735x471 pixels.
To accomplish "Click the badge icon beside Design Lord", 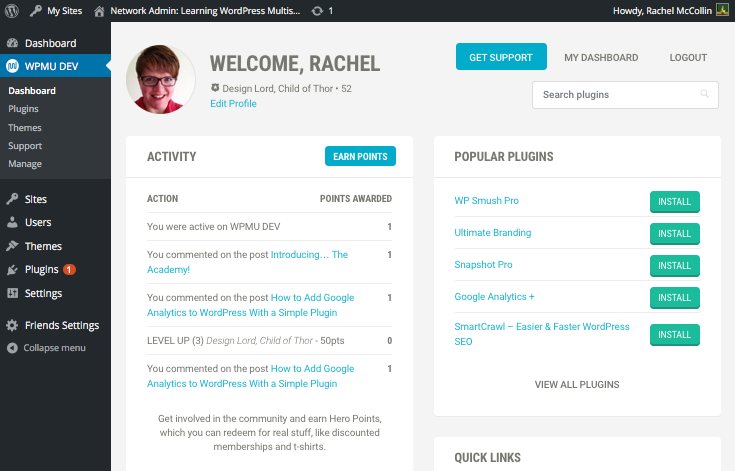I will pos(215,88).
